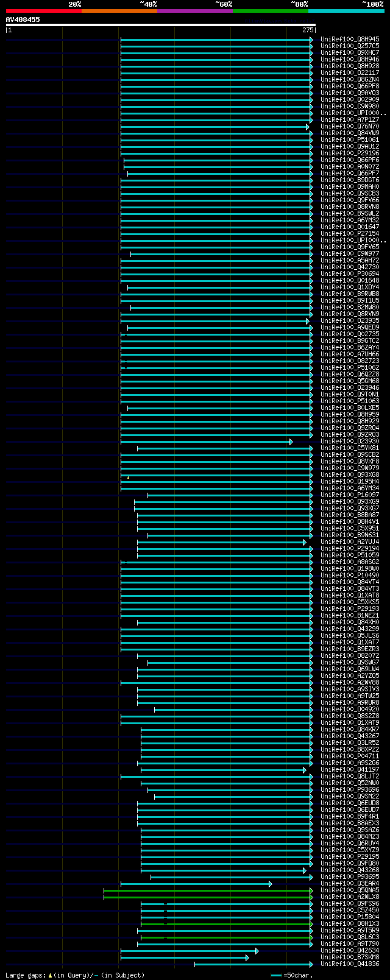Select hit label UniRef100_Q9MAH0
This screenshot has height=980, width=390.
click(350, 187)
